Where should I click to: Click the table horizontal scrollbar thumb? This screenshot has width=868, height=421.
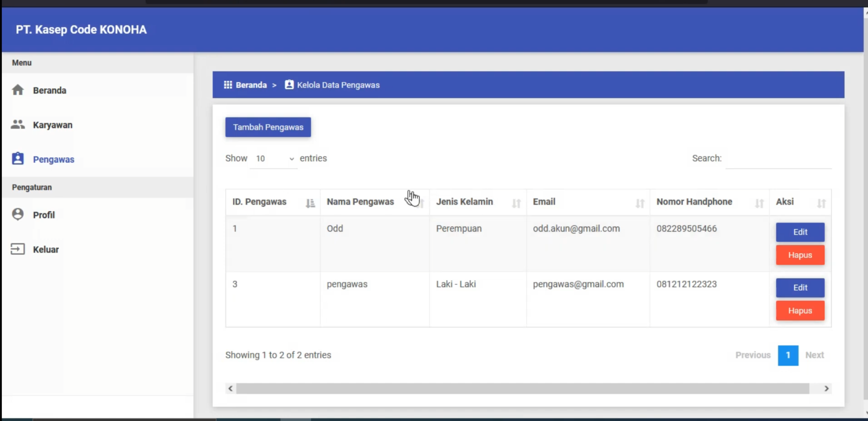click(x=523, y=388)
